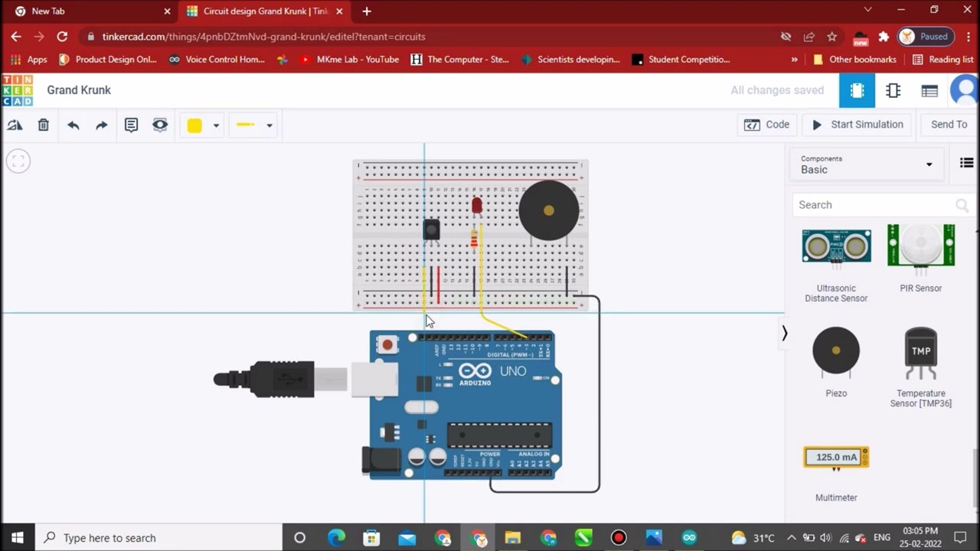Click the pushbutton on the breadboard
This screenshot has height=551, width=980.
point(431,229)
